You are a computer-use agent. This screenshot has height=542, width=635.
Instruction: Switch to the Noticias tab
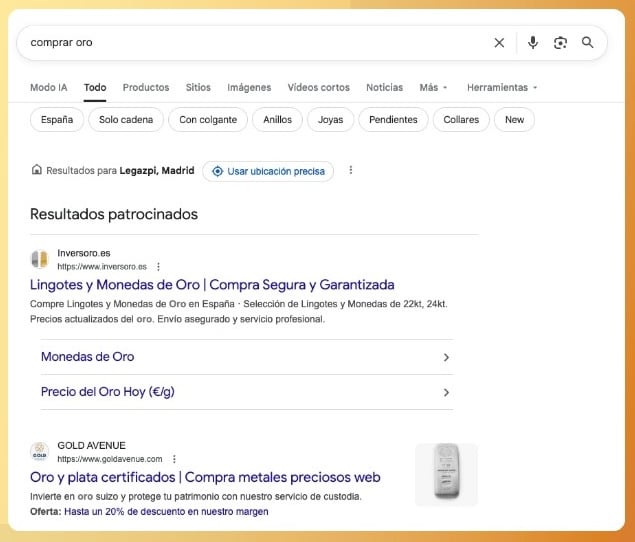tap(384, 87)
